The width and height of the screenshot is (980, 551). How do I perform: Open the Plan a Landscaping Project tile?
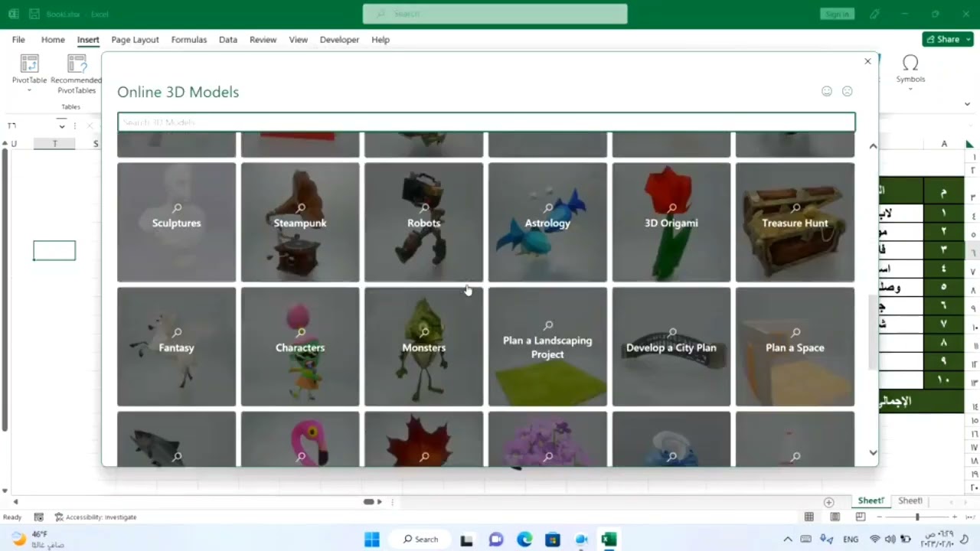[x=547, y=347]
